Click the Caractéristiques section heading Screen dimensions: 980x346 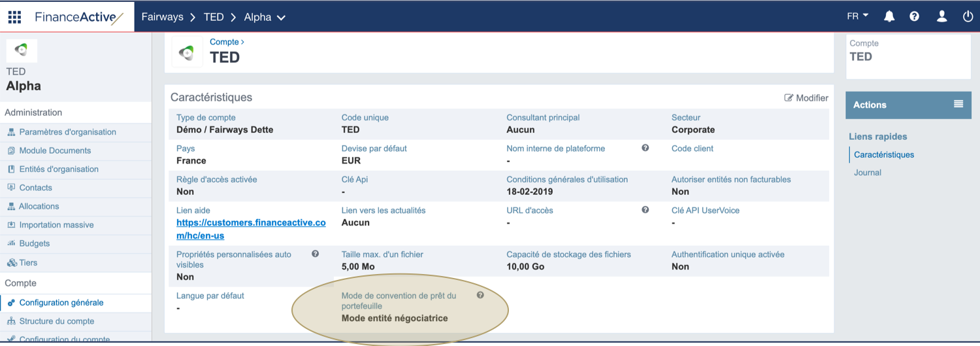[211, 97]
